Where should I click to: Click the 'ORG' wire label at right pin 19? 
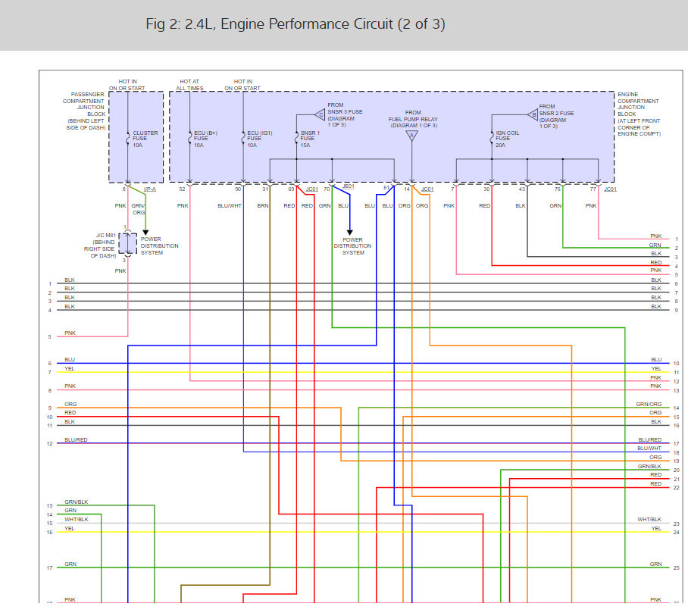click(x=655, y=457)
